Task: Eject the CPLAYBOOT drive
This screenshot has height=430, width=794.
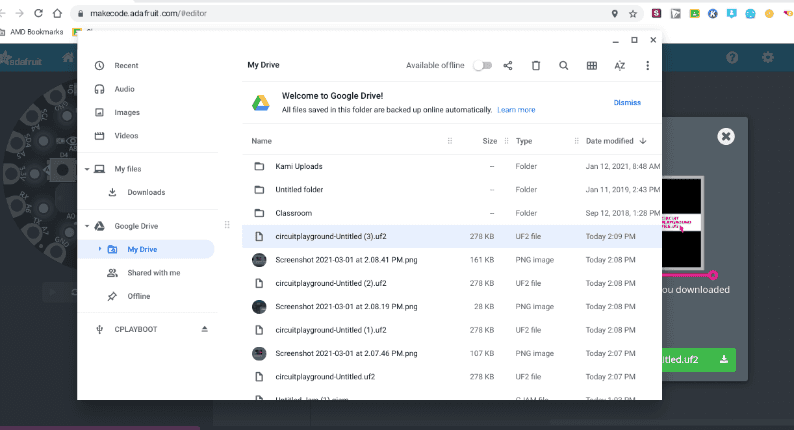Action: tap(205, 329)
